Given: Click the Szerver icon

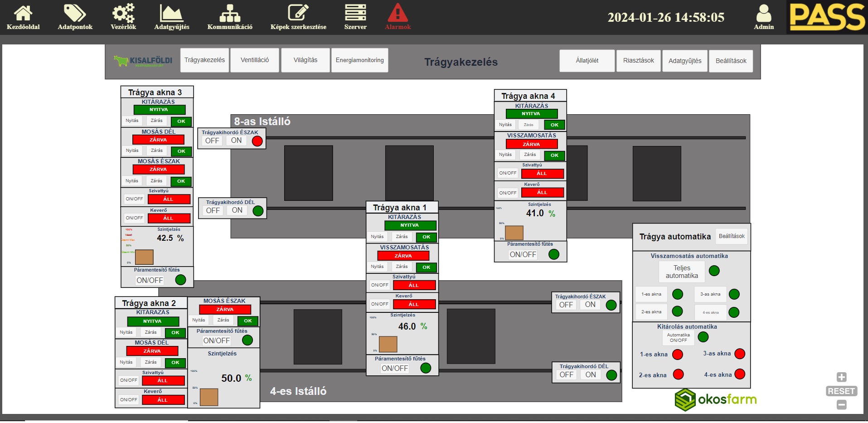Looking at the screenshot, I should pyautogui.click(x=355, y=14).
